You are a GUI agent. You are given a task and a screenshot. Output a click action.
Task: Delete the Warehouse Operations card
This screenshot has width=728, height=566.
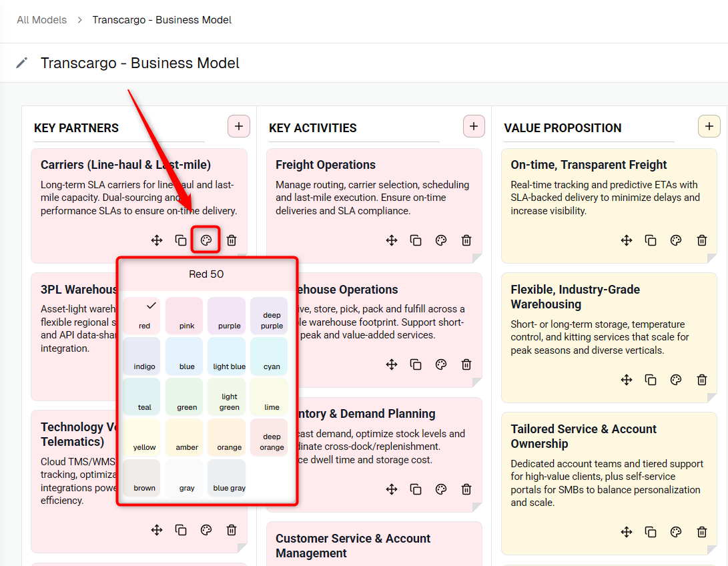click(466, 364)
